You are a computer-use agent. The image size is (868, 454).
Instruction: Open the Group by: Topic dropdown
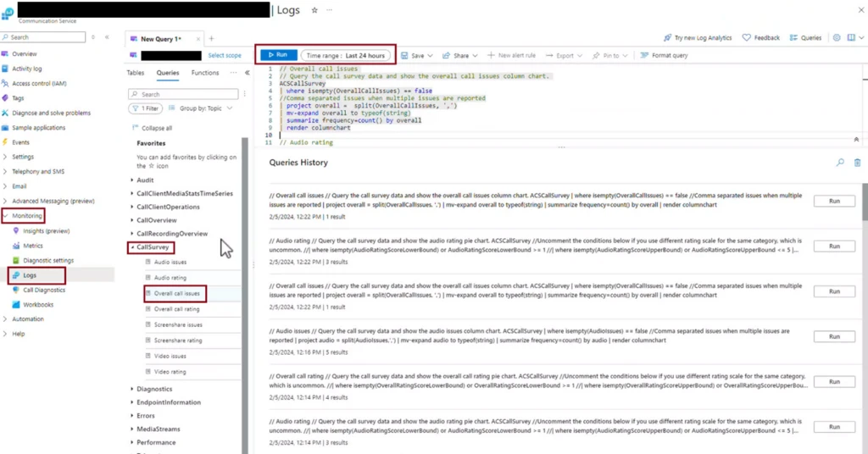[200, 108]
